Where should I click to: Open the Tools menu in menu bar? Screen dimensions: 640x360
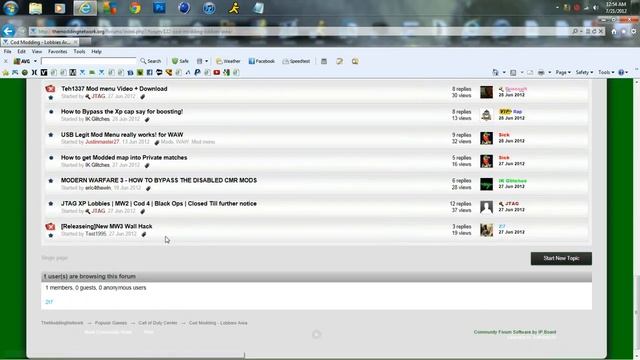click(x=79, y=52)
